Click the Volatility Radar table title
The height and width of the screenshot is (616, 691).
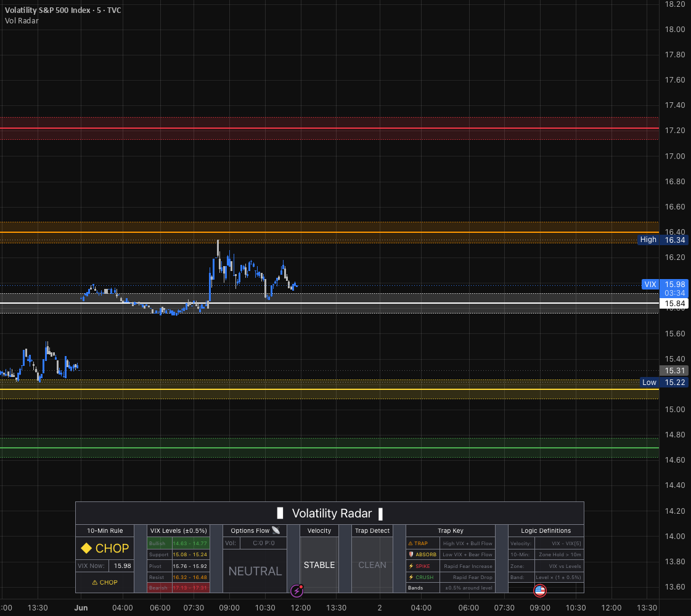click(x=330, y=513)
